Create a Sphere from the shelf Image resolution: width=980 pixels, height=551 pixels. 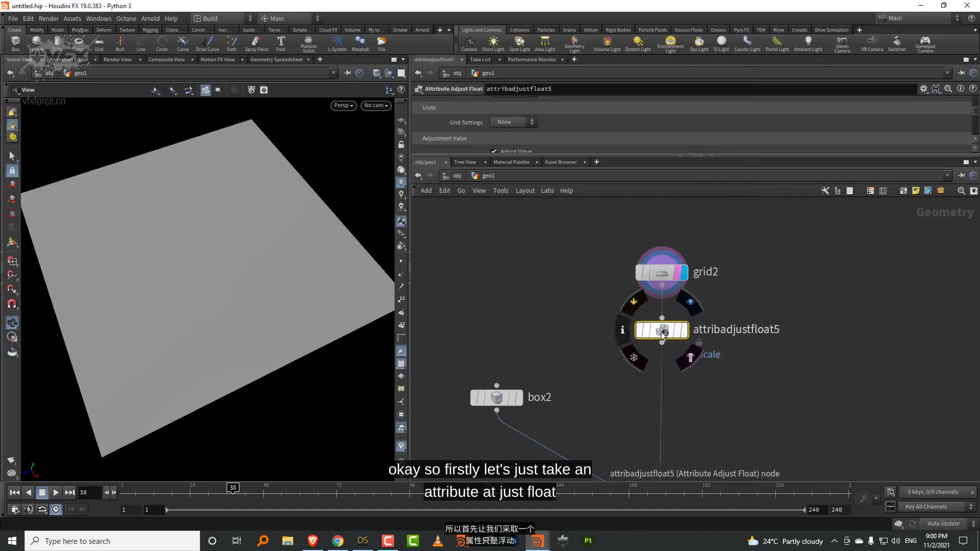(36, 43)
